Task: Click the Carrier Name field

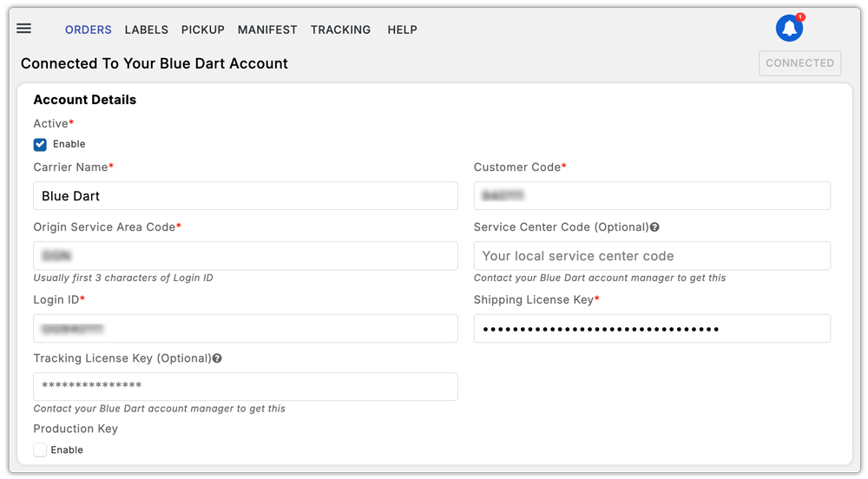Action: click(246, 196)
